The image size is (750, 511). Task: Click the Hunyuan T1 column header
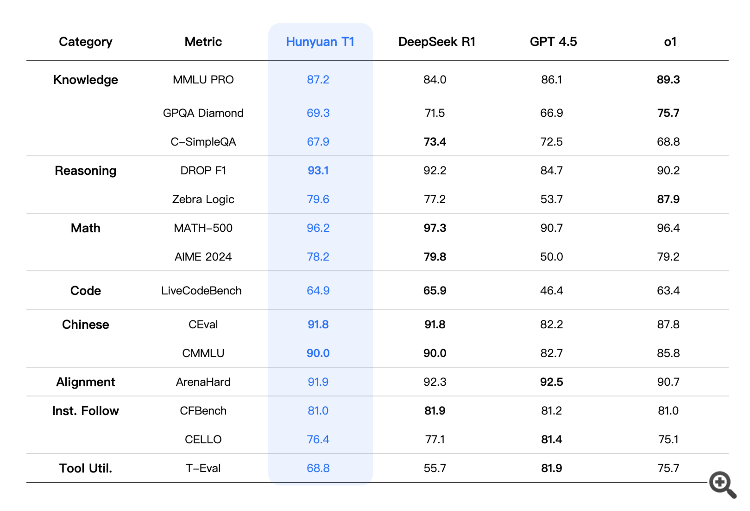point(320,42)
